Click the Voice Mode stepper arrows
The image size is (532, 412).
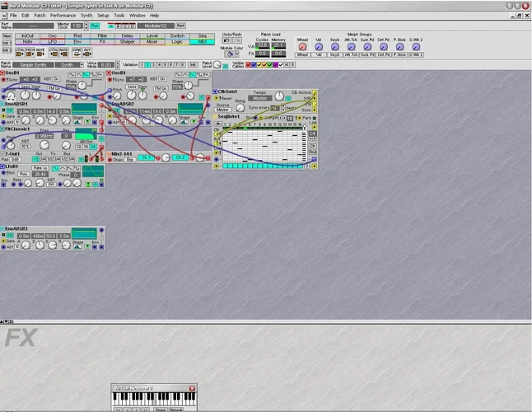(x=118, y=65)
